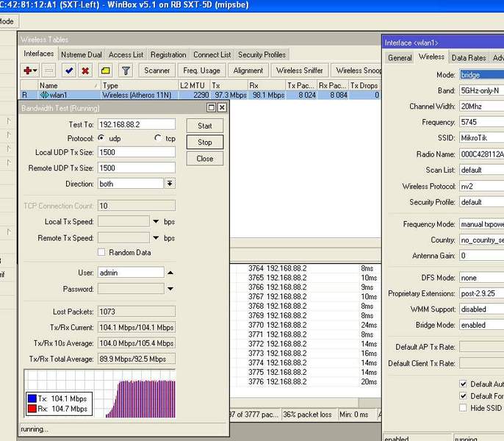Click the blue Tx legend swatch
Viewport: 504px width, 441px height.
click(x=32, y=398)
